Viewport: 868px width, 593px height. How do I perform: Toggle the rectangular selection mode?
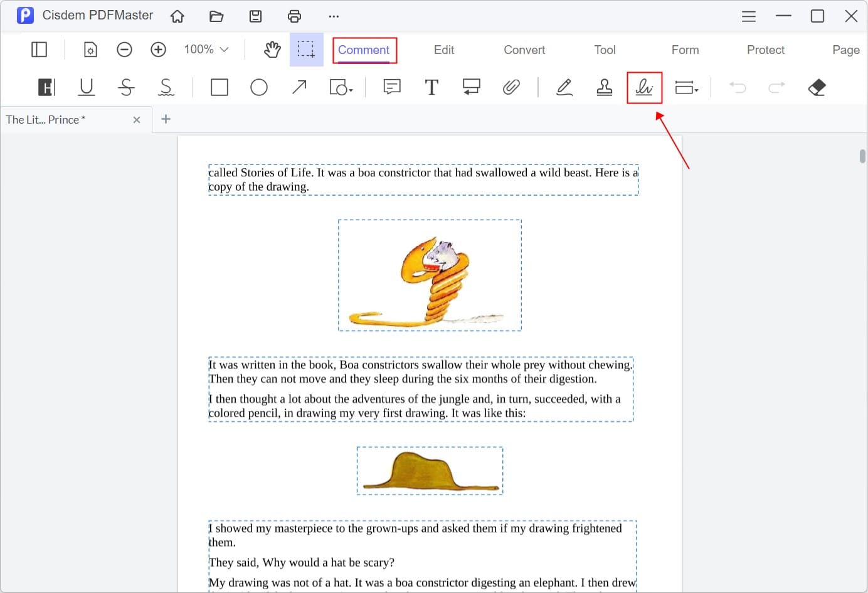tap(306, 49)
